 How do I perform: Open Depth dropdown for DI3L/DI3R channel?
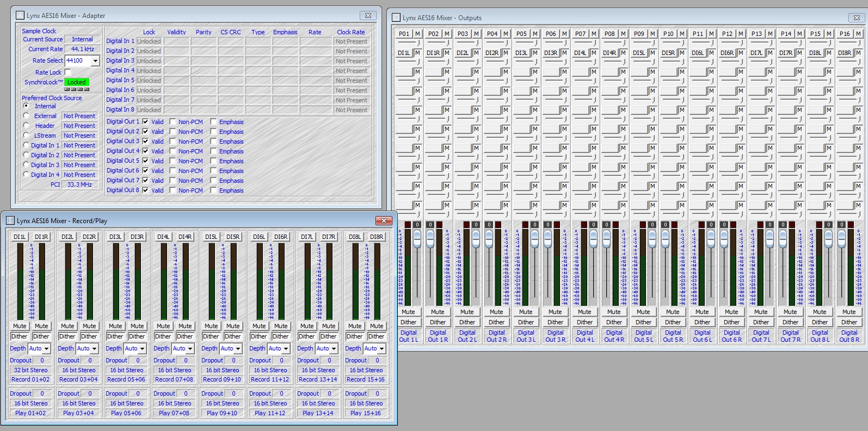pos(142,349)
